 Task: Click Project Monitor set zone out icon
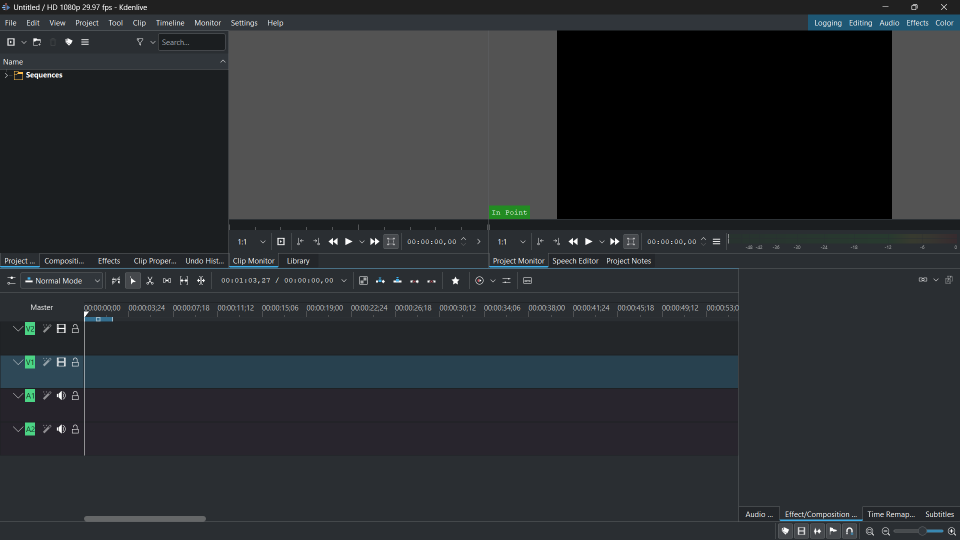[557, 242]
